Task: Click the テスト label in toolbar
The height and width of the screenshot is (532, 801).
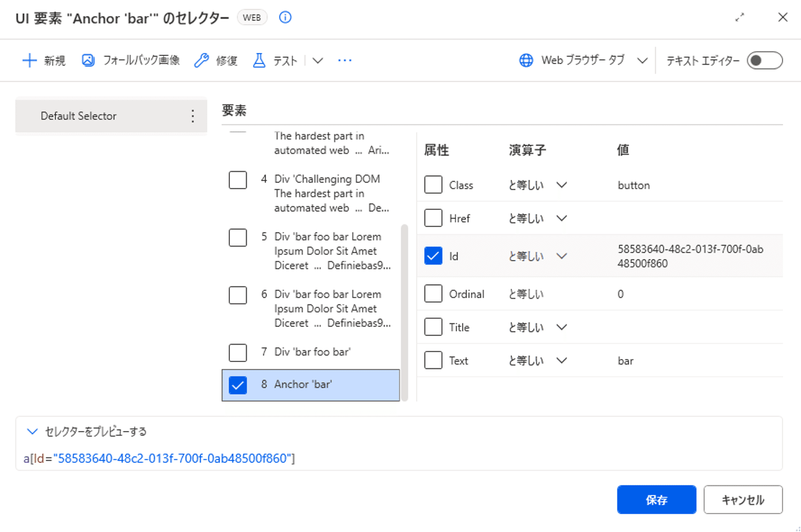Action: click(285, 61)
